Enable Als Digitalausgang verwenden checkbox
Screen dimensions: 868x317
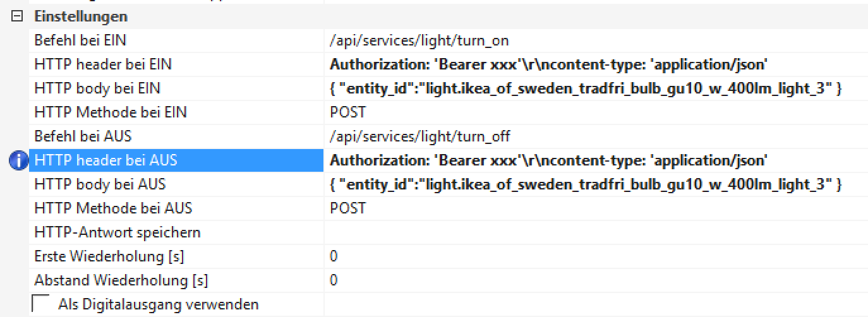coord(40,304)
